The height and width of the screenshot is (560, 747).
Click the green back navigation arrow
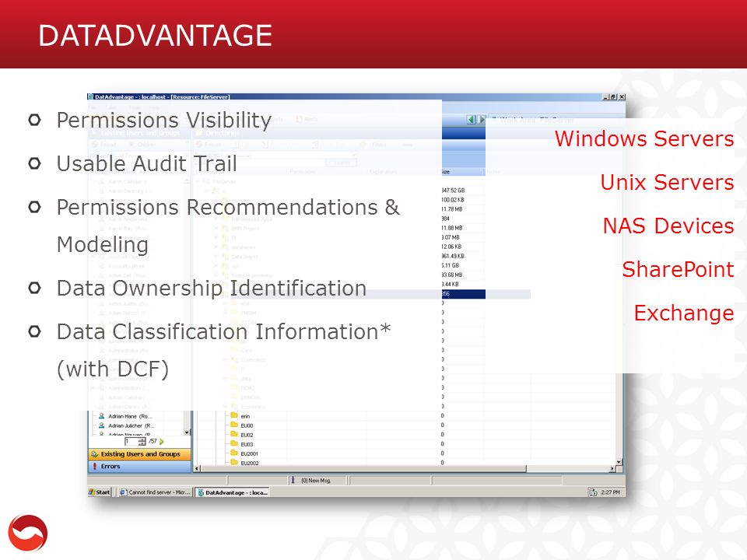472,119
